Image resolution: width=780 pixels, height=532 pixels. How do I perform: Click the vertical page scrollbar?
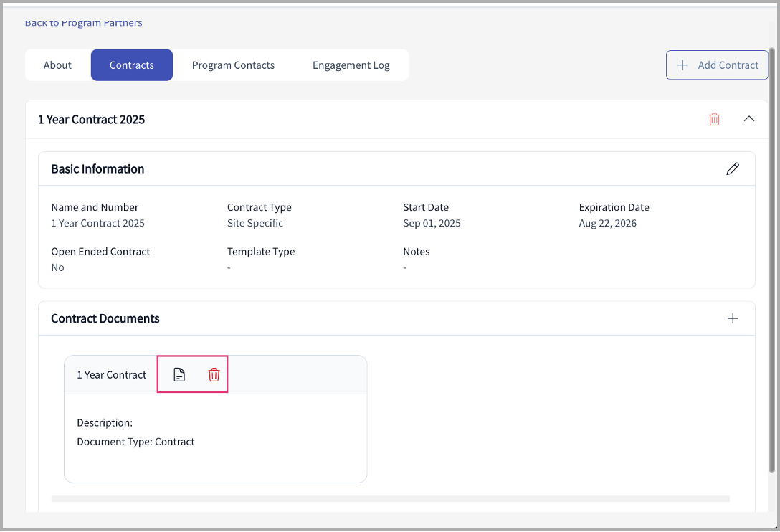tap(771, 258)
